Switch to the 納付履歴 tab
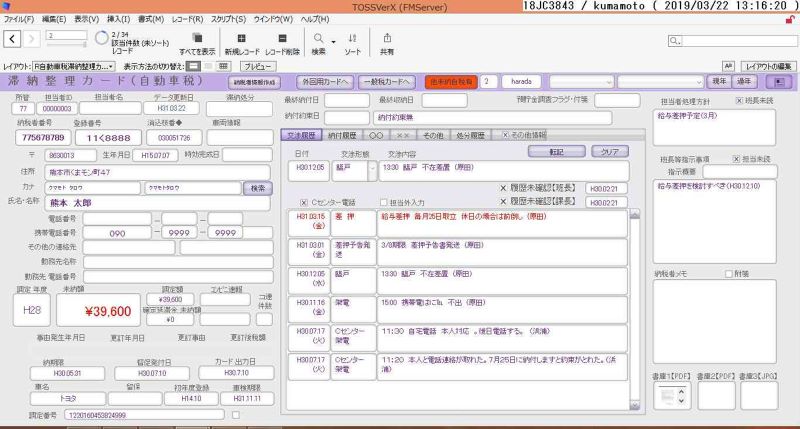Viewport: 800px width, 429px height. (x=342, y=135)
